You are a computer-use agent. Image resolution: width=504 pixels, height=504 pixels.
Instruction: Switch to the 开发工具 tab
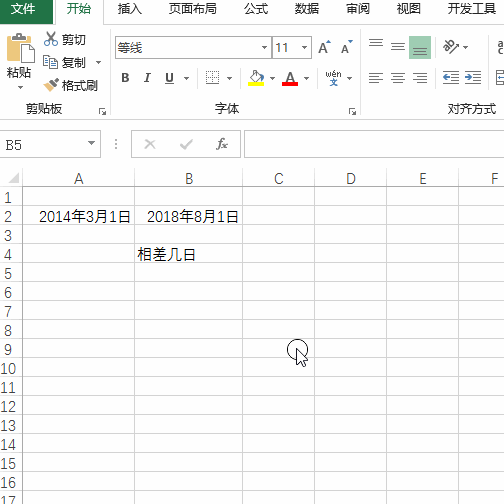(x=472, y=9)
